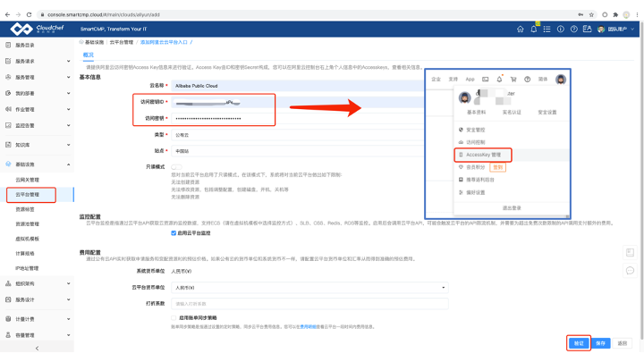Collapse the 基础设施 menu chevron
The height and width of the screenshot is (362, 644).
(68, 164)
